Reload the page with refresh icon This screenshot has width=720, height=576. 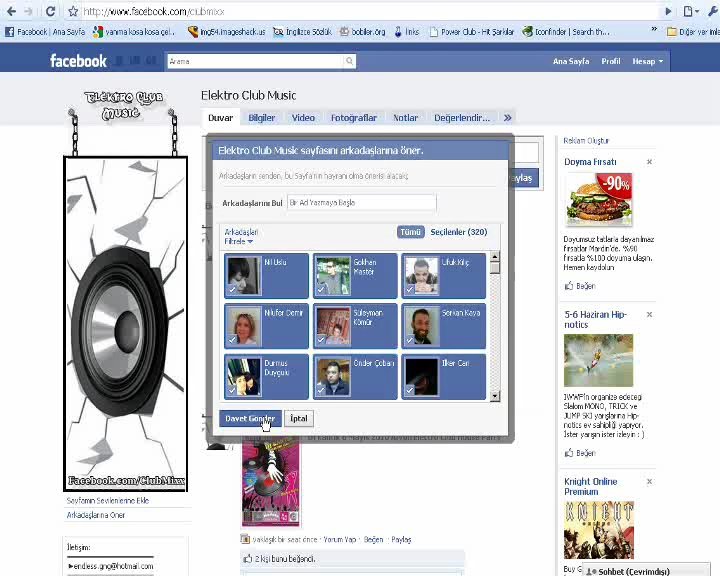(x=51, y=11)
